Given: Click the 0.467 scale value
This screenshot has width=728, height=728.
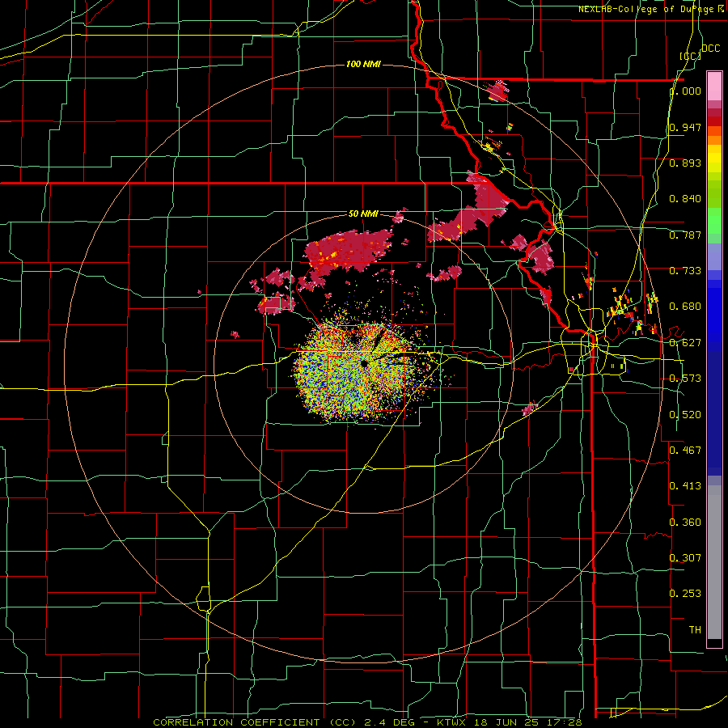Looking at the screenshot, I should (685, 451).
